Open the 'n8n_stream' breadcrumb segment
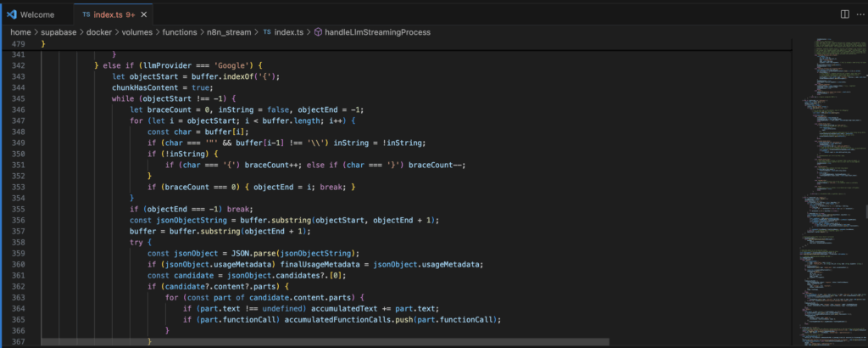Screen dimensions: 868x348 tap(229, 32)
